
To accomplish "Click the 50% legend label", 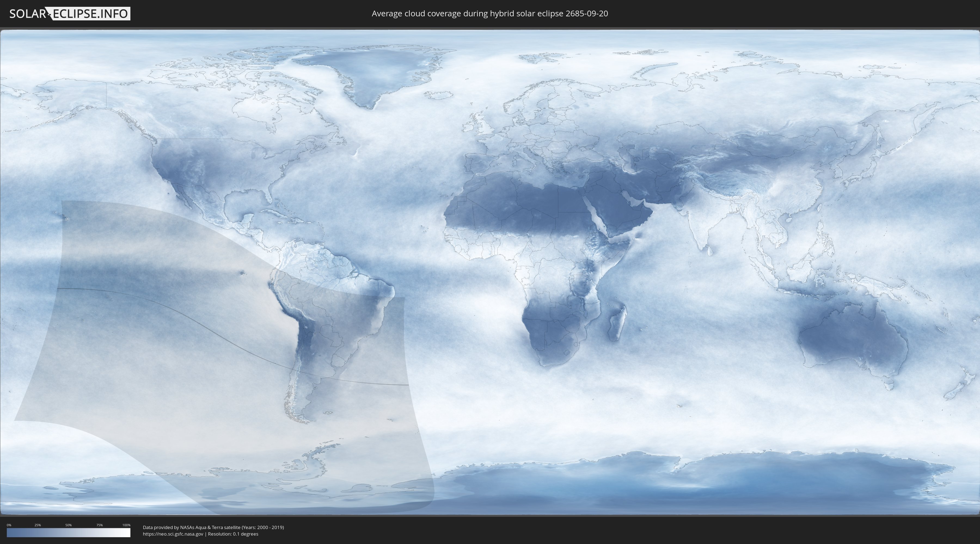I will point(69,525).
